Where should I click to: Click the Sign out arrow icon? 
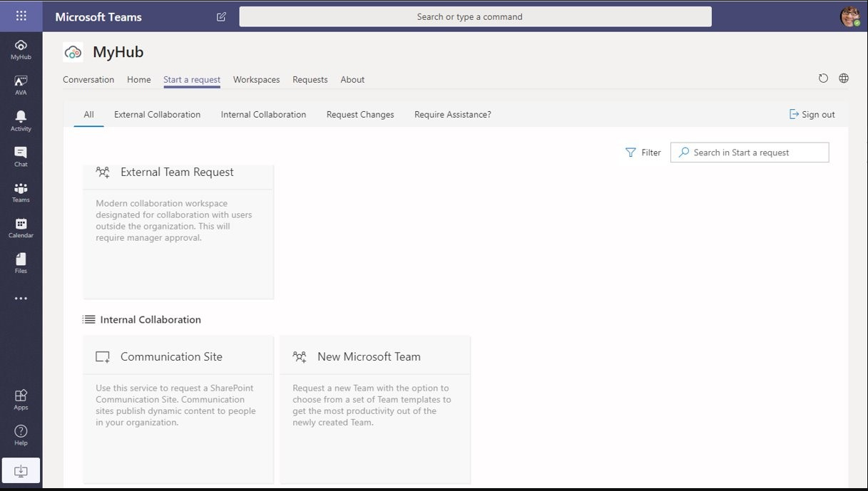(x=794, y=114)
